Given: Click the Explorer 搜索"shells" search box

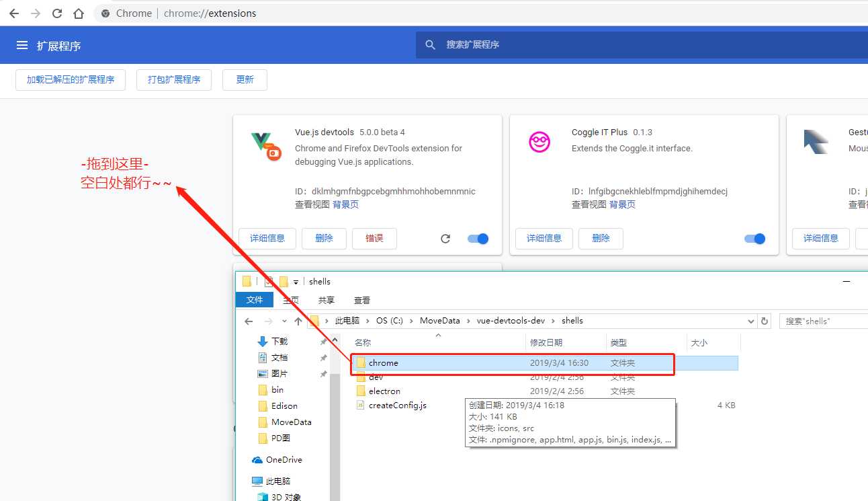Looking at the screenshot, I should pos(824,321).
